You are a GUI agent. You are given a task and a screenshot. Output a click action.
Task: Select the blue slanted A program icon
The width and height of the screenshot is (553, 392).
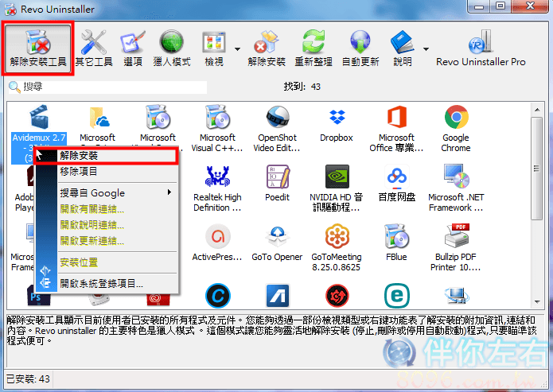pyautogui.click(x=278, y=296)
